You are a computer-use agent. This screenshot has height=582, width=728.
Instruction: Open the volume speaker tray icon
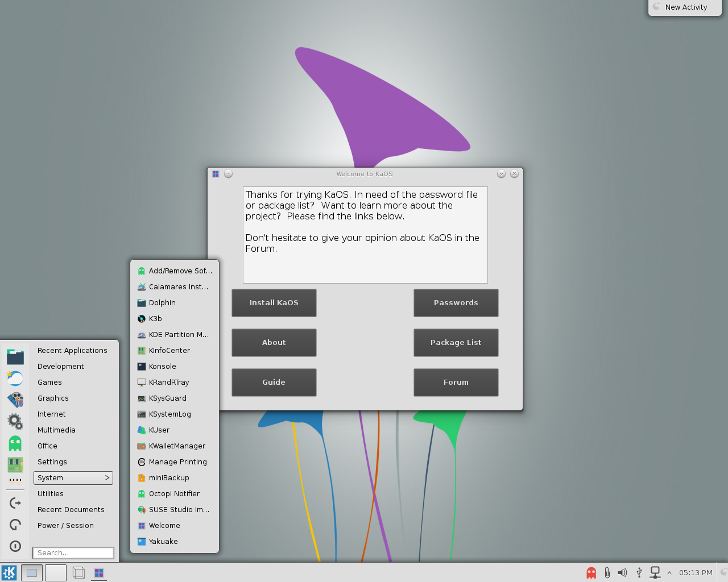(623, 573)
